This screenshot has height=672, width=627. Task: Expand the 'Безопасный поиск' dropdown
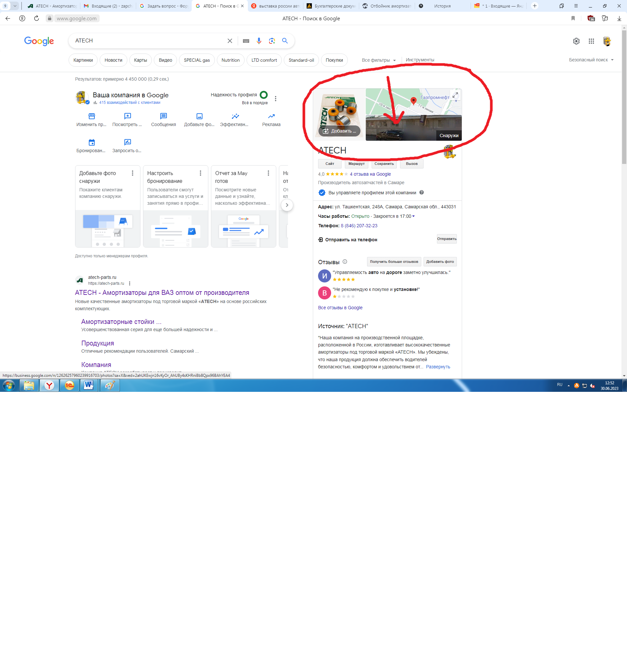[591, 60]
